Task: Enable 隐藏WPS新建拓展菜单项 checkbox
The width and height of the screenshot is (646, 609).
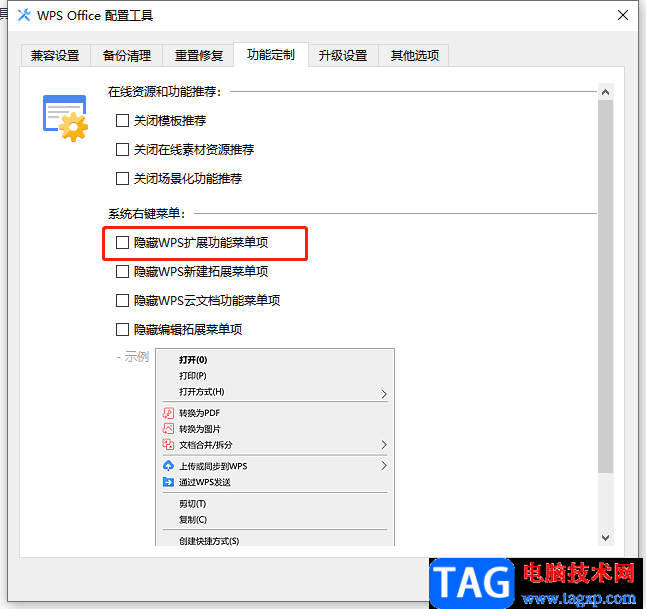Action: 122,272
